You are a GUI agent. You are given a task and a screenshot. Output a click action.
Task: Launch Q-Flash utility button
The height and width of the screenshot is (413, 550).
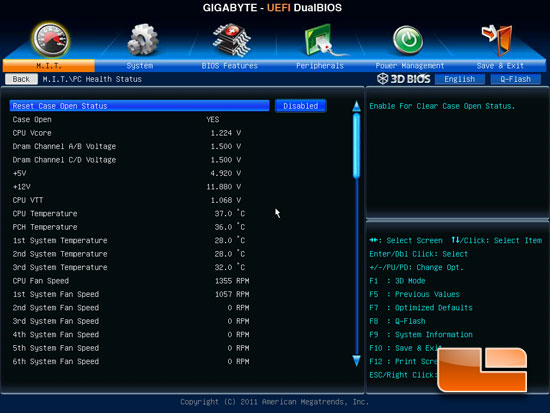(x=515, y=79)
